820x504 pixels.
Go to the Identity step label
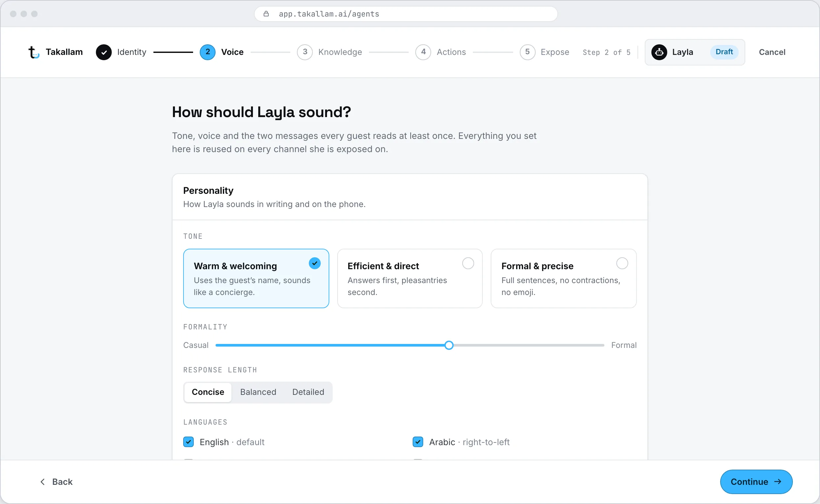pos(132,52)
